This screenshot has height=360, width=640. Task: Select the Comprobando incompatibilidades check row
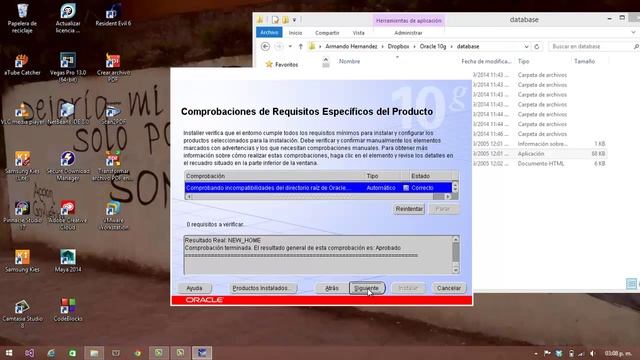tap(318, 188)
